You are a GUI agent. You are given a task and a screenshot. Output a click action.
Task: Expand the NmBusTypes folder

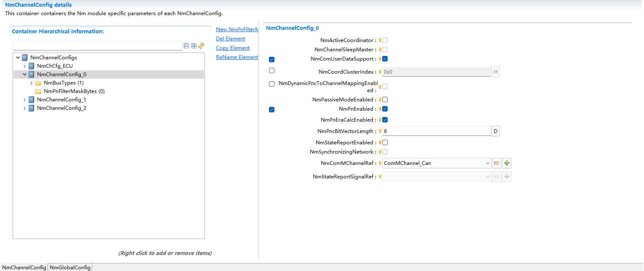click(32, 83)
